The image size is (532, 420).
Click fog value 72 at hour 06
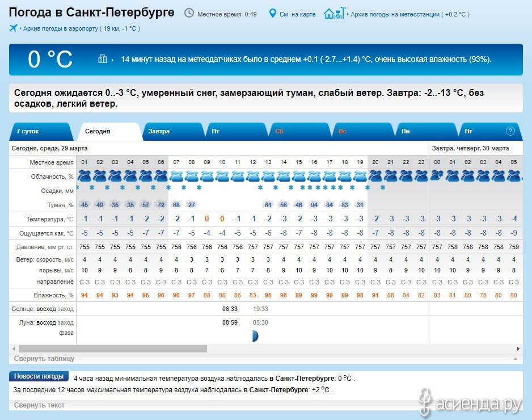tap(161, 205)
